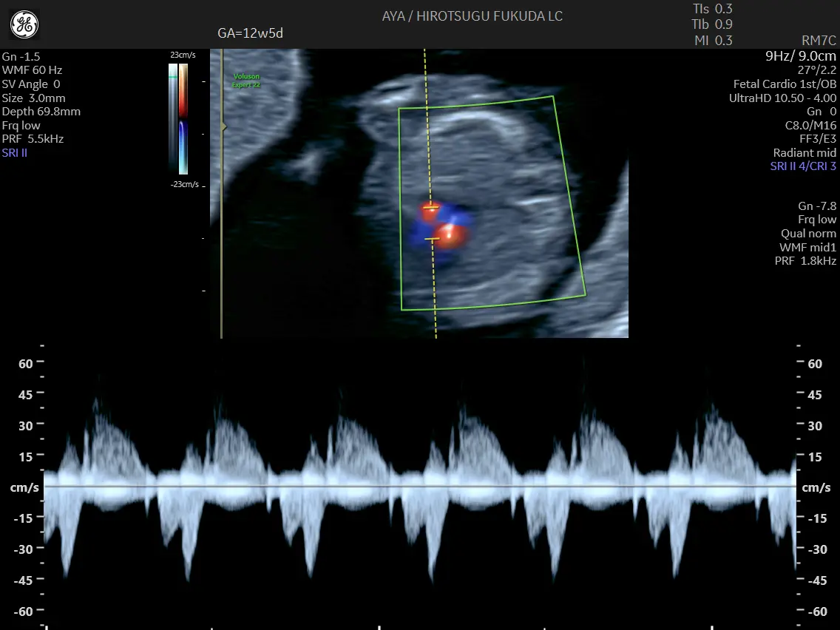Click the WMF mid1 setting

click(807, 247)
